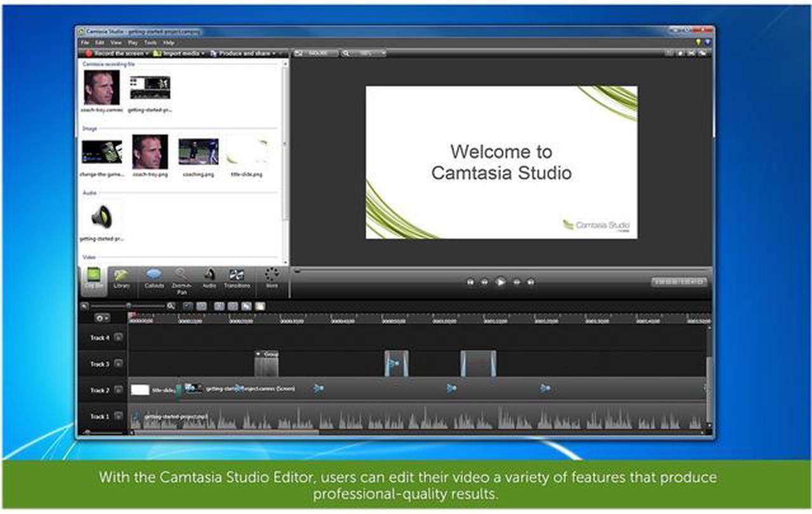Toggle lock on Track 1
The width and height of the screenshot is (812, 514).
tap(119, 416)
